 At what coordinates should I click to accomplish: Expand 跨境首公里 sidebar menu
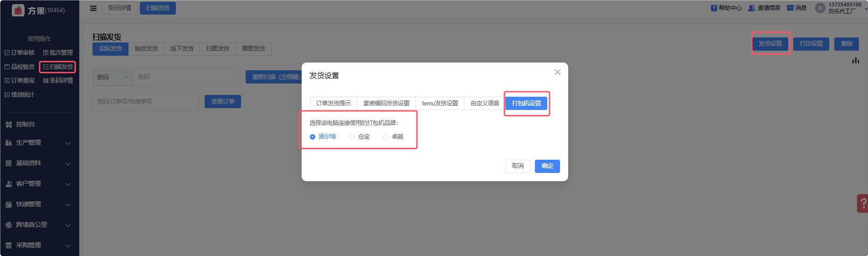pyautogui.click(x=39, y=225)
